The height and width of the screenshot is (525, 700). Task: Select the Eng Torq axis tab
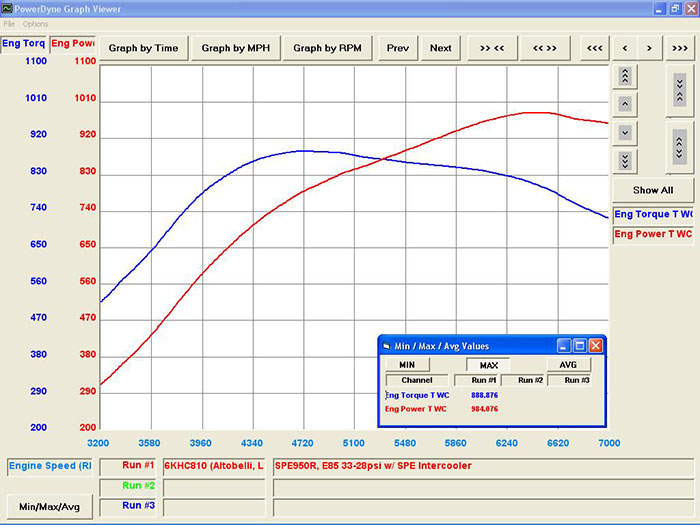pos(23,44)
